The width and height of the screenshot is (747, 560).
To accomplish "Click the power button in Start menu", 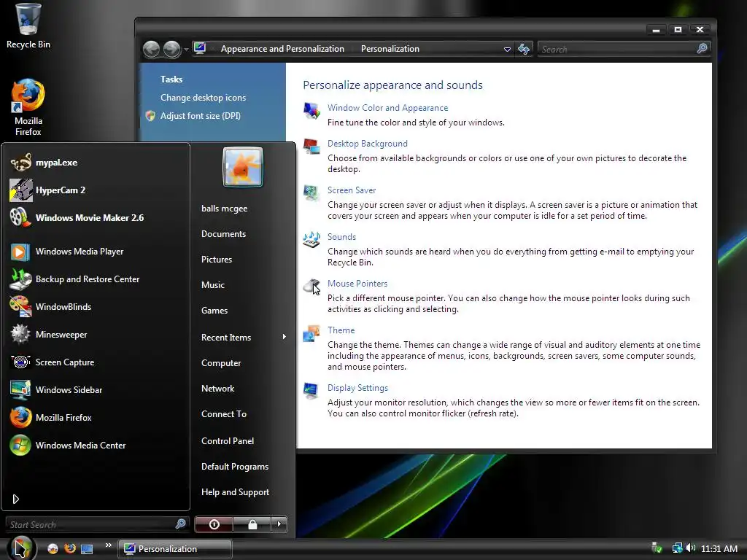I will [x=214, y=524].
